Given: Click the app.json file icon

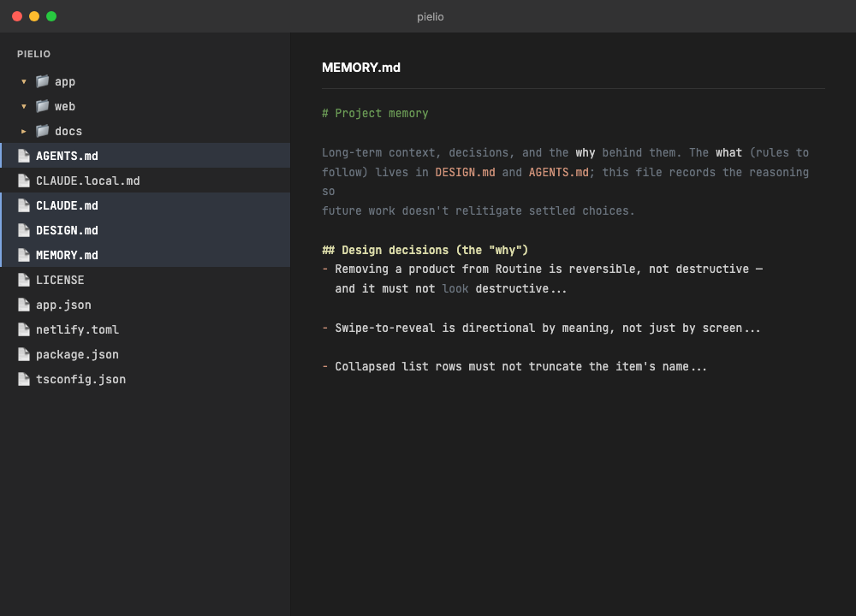Looking at the screenshot, I should click(x=23, y=305).
